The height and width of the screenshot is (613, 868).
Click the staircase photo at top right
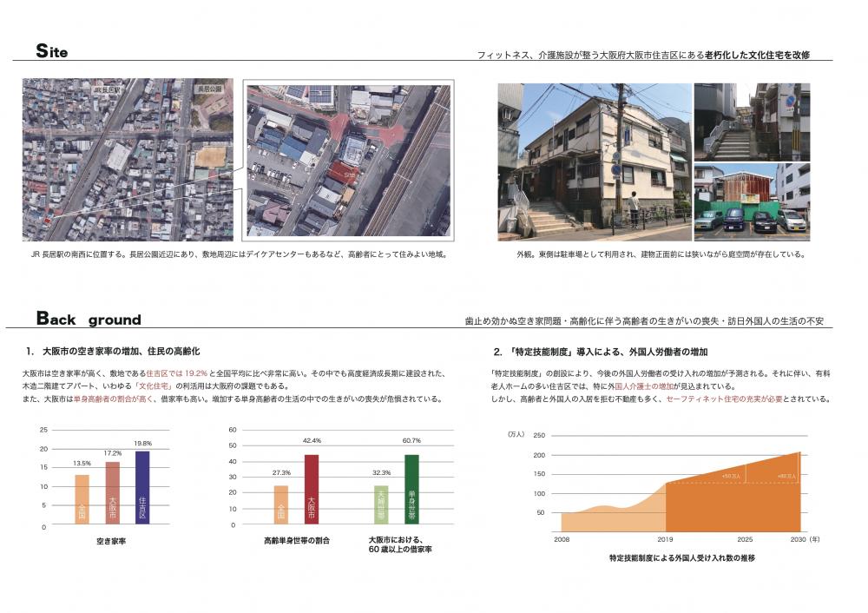(x=752, y=122)
